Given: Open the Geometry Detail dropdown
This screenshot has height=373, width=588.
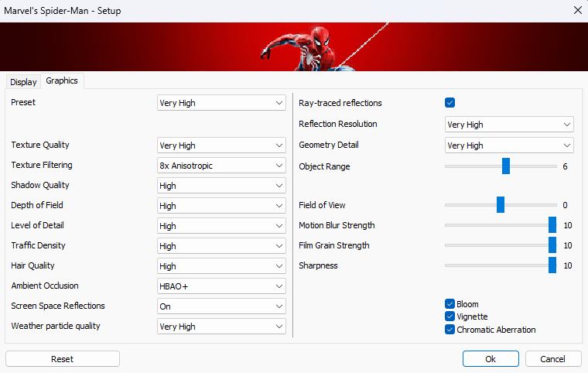Looking at the screenshot, I should [509, 145].
